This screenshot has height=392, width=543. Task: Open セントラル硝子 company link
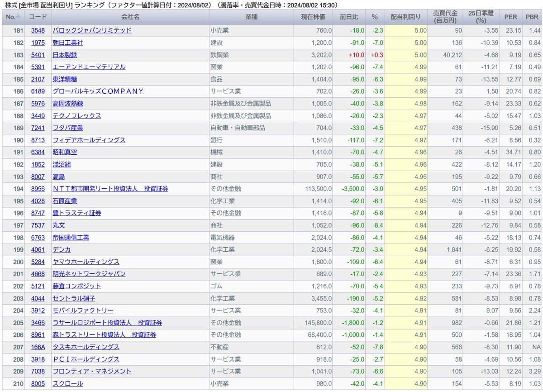(74, 299)
